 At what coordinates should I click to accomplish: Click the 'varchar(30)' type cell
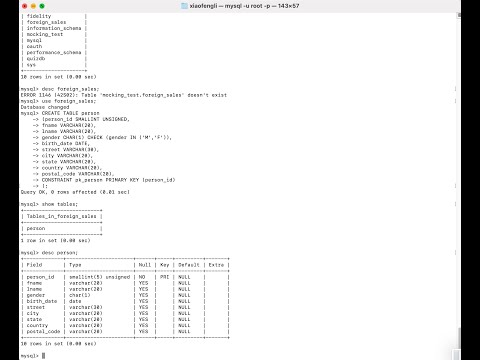86,307
